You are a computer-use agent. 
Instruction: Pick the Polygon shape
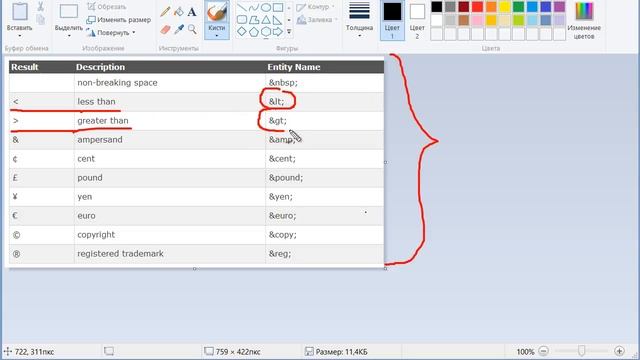(x=254, y=19)
